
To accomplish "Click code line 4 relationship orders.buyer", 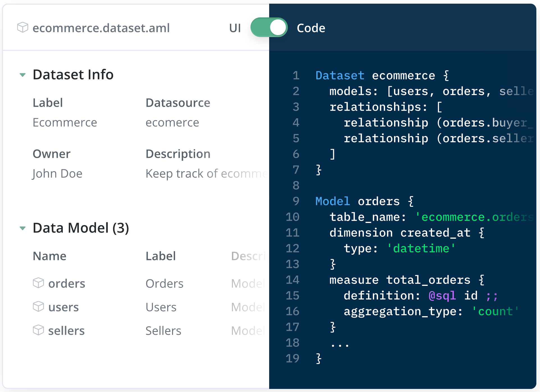I will [x=439, y=123].
